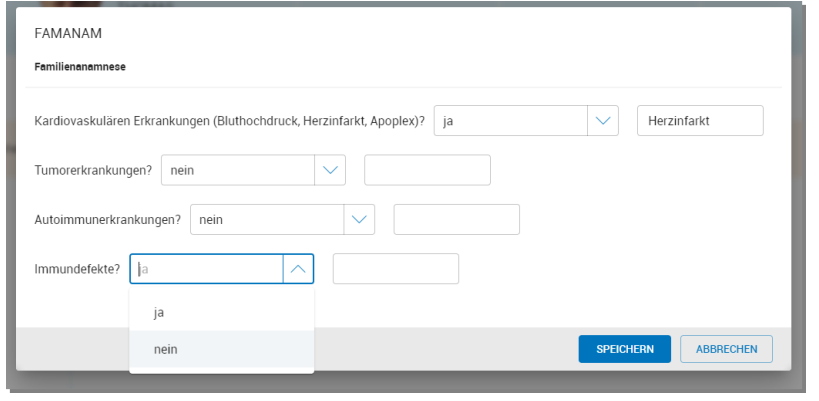819x401 pixels.
Task: Open the cardiovascular diseases dropdown arrow
Action: 603,121
